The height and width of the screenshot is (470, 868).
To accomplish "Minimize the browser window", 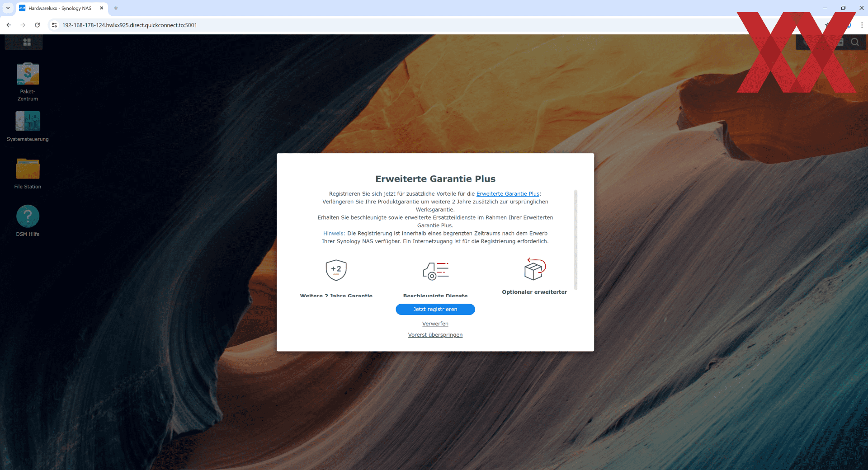I will (x=825, y=8).
